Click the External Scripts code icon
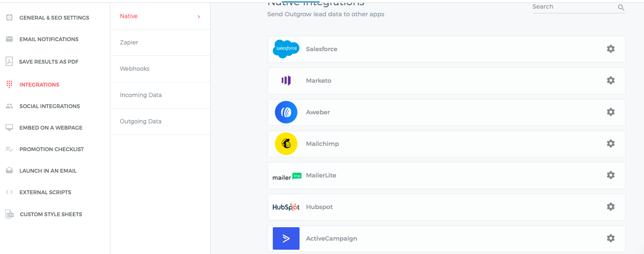 (x=9, y=192)
